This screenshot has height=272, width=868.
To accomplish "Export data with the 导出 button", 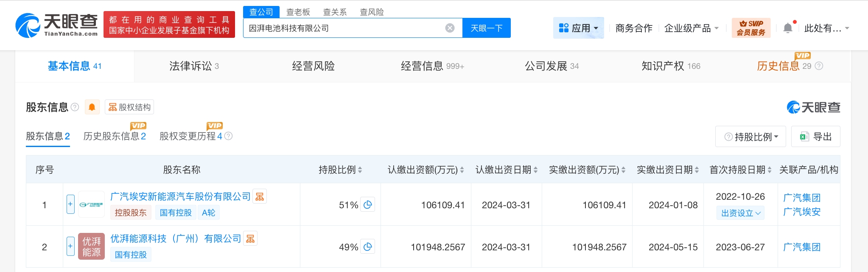I will tap(815, 137).
